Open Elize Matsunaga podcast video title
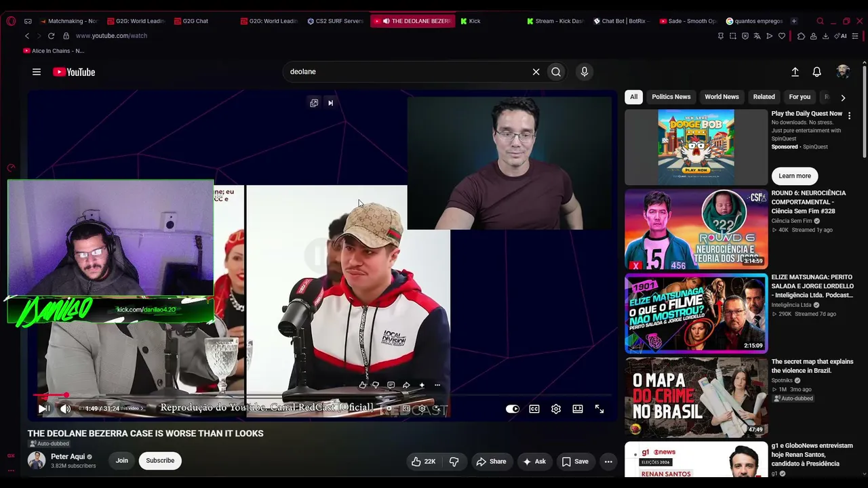Viewport: 868px width, 488px height. [812, 286]
